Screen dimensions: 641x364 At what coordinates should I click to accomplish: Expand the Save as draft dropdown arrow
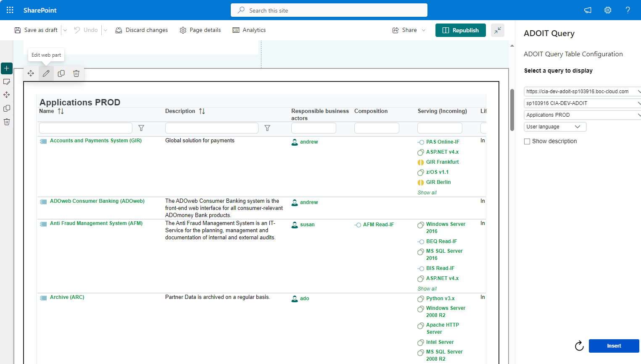pos(65,30)
